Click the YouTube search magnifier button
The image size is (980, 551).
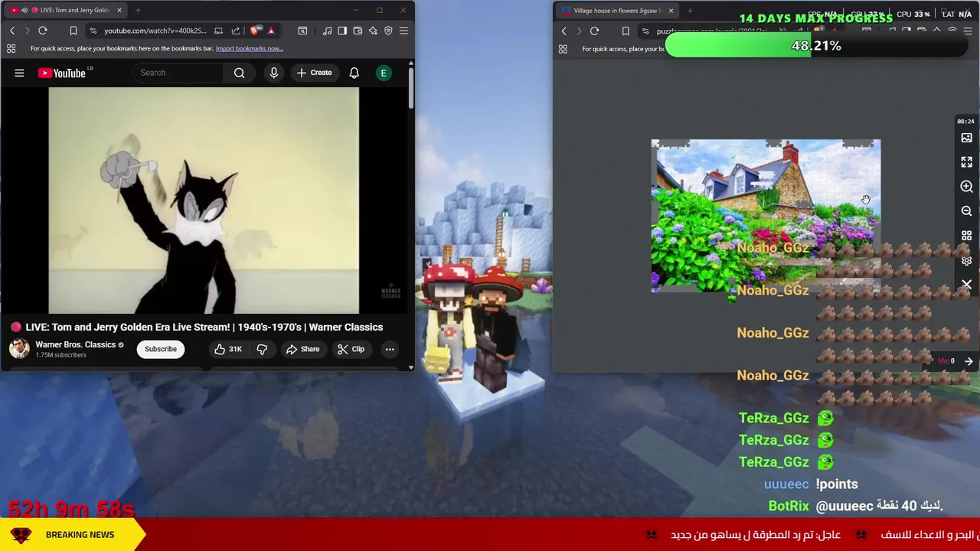click(x=240, y=73)
